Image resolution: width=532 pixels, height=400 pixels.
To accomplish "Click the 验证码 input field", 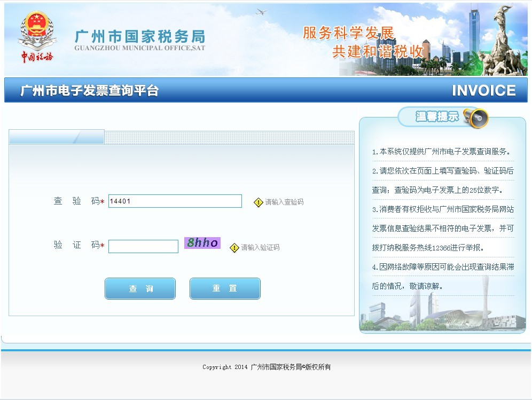I will [143, 246].
